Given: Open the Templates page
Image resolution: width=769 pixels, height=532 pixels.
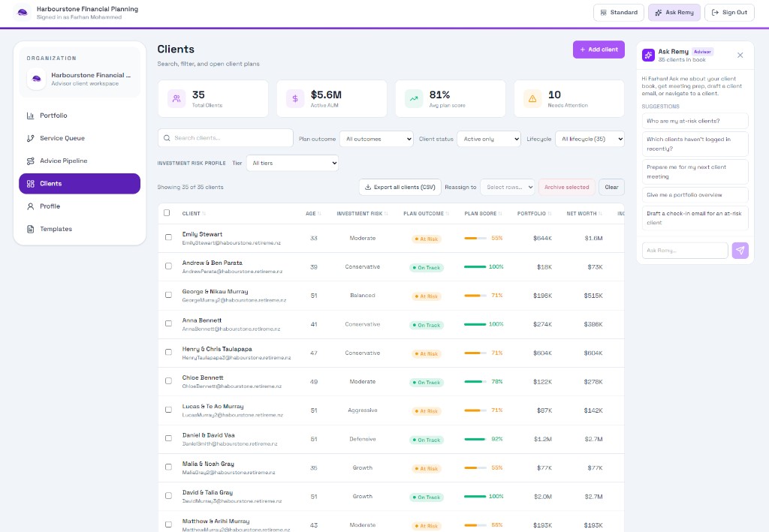Looking at the screenshot, I should [80, 229].
